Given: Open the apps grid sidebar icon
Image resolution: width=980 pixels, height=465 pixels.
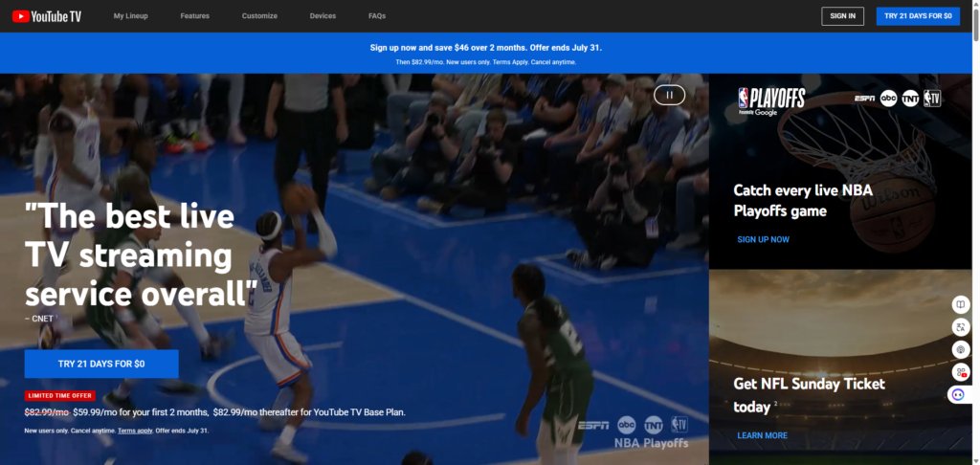Looking at the screenshot, I should 961,372.
